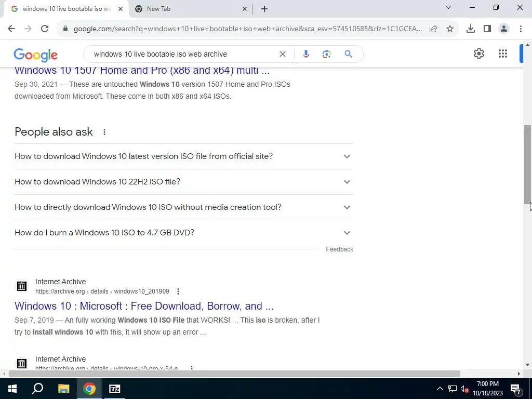Click the 'People also ask' heading
Viewport: 532px width, 399px height.
54,132
